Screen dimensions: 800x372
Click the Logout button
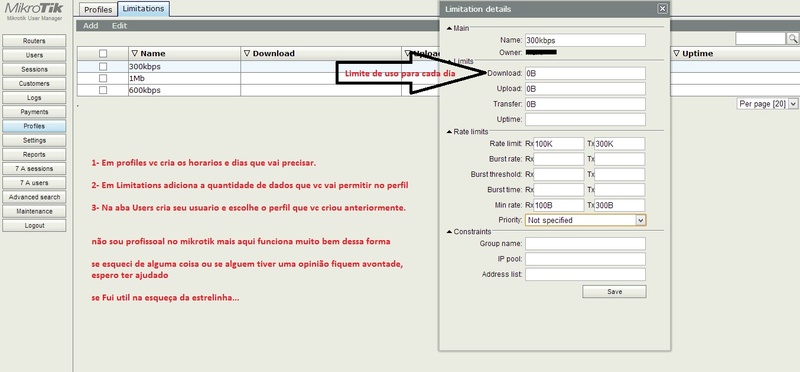point(34,225)
